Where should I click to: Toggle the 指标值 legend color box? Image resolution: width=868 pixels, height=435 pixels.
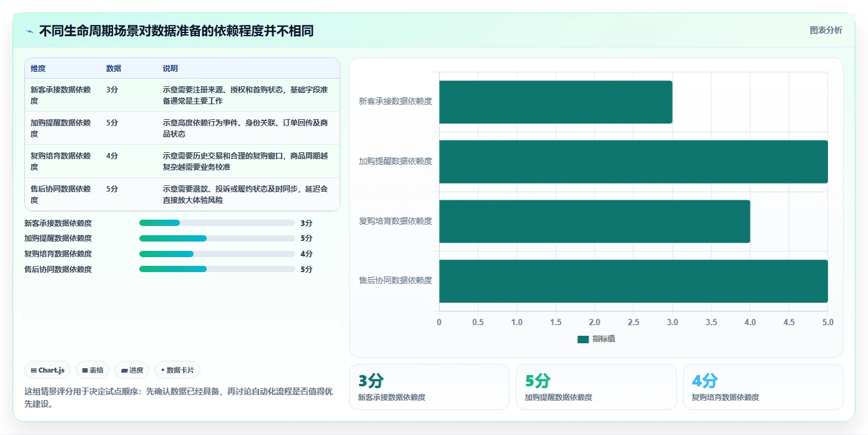coord(583,339)
